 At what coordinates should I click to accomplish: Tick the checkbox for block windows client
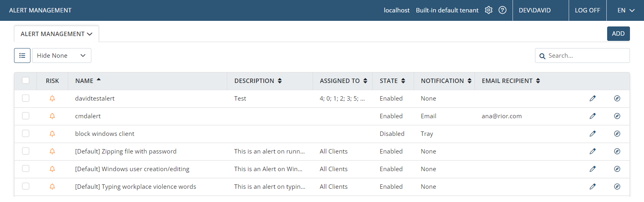point(26,133)
